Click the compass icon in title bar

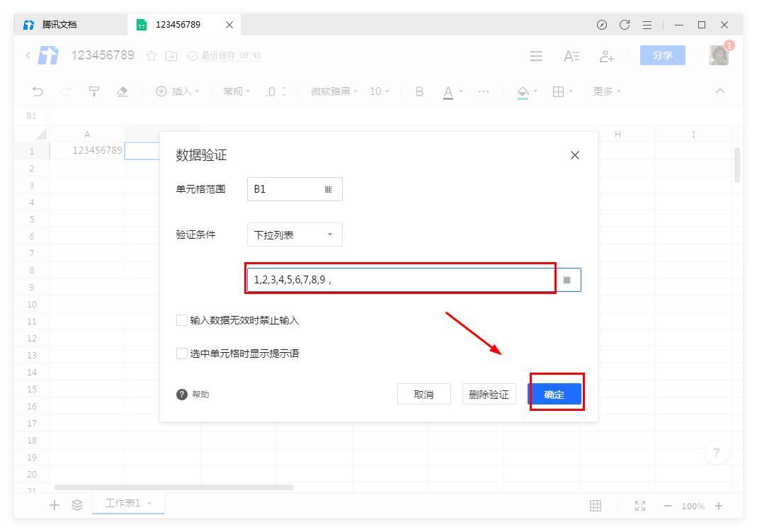coord(601,25)
